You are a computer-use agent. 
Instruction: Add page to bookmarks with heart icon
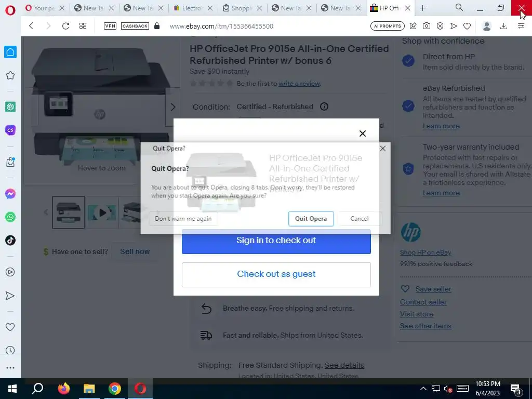click(467, 26)
